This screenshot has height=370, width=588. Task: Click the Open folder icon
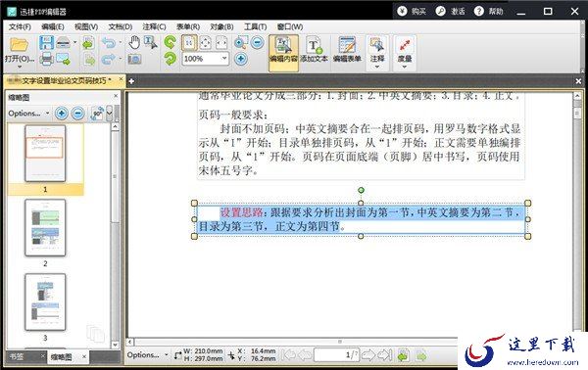tap(19, 45)
